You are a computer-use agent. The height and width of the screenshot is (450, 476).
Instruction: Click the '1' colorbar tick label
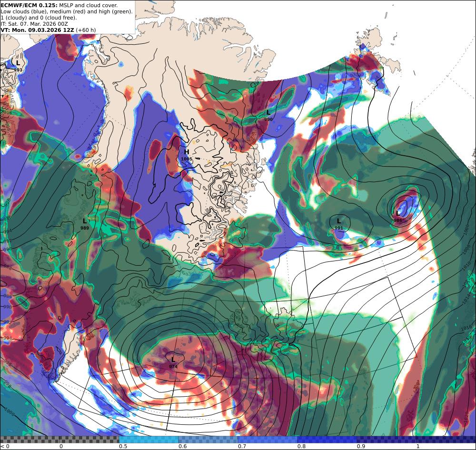click(418, 446)
